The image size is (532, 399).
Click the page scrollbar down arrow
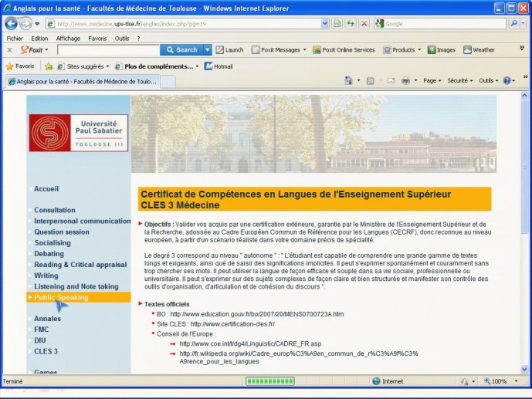pyautogui.click(x=524, y=369)
